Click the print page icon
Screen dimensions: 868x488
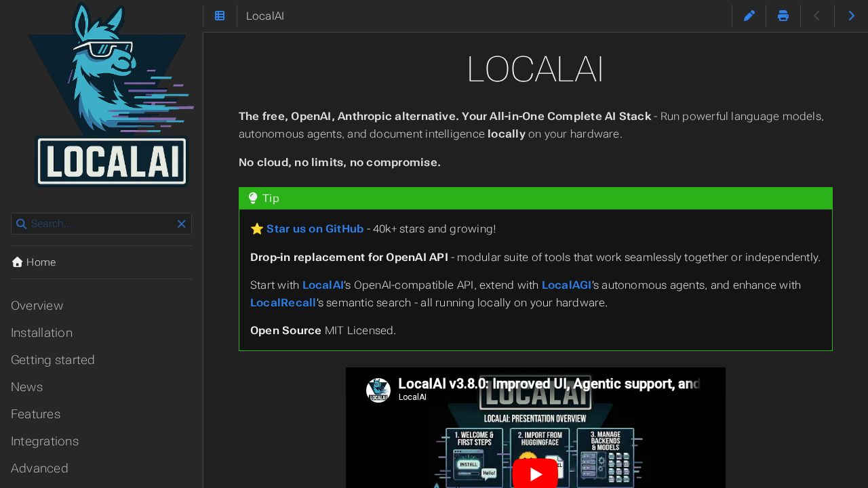[783, 16]
